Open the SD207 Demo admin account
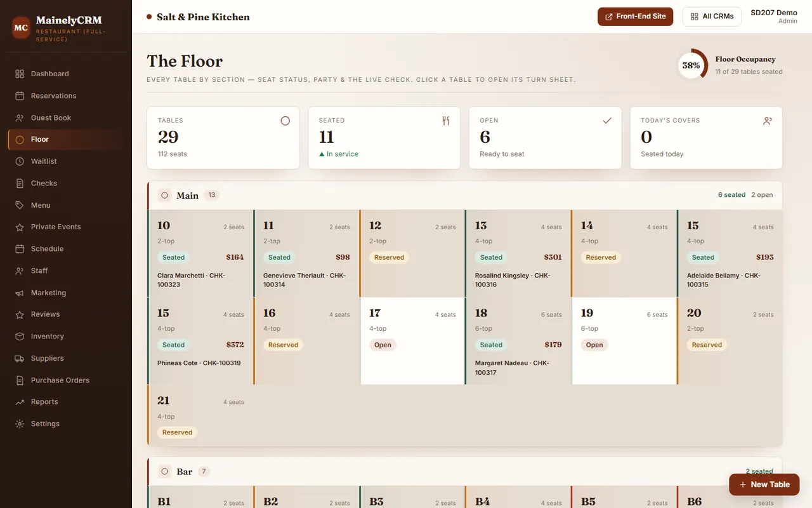 (774, 17)
